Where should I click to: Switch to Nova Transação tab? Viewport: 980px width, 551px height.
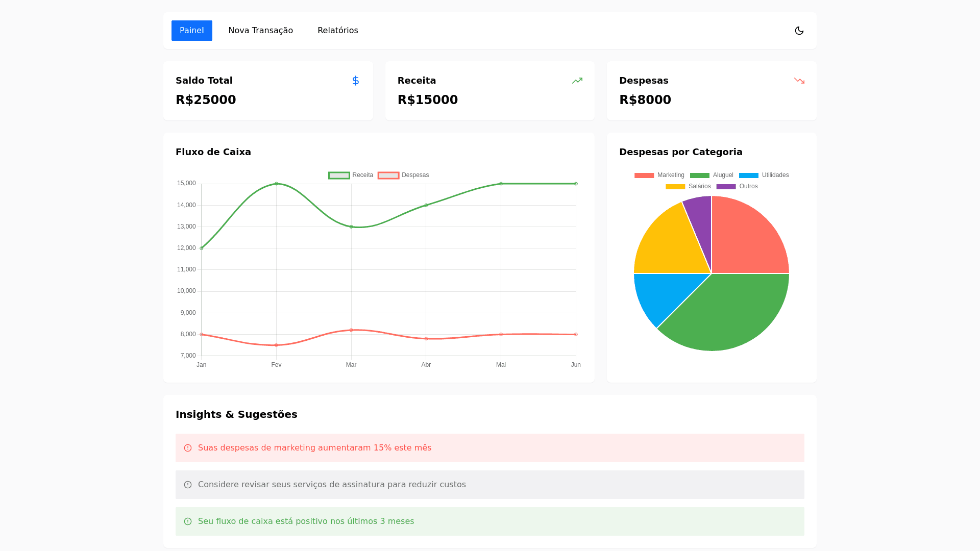(x=260, y=31)
